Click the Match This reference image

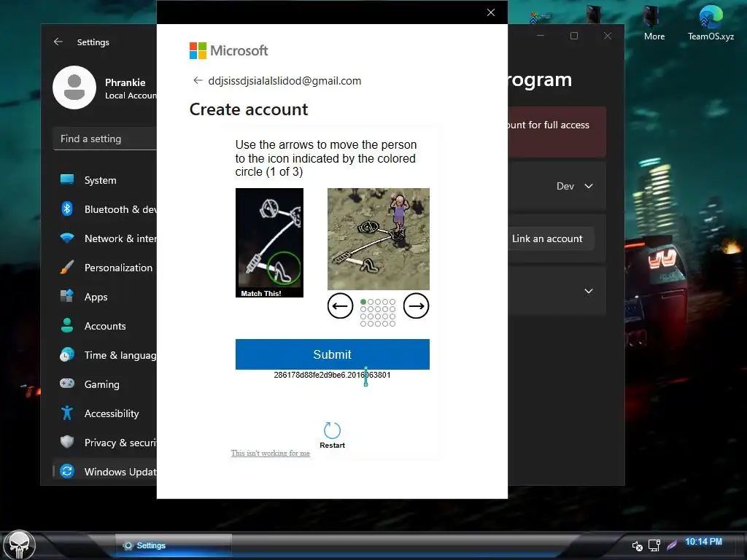[269, 242]
